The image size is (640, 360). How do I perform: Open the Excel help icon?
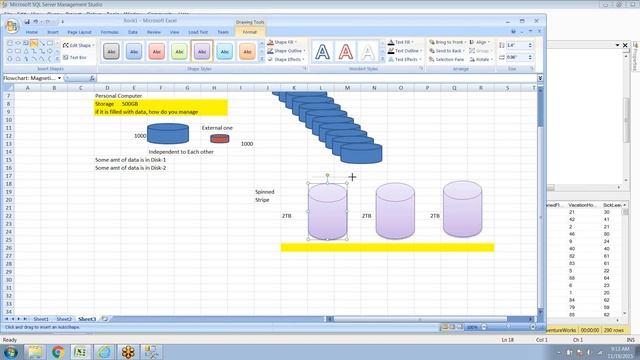pos(513,31)
